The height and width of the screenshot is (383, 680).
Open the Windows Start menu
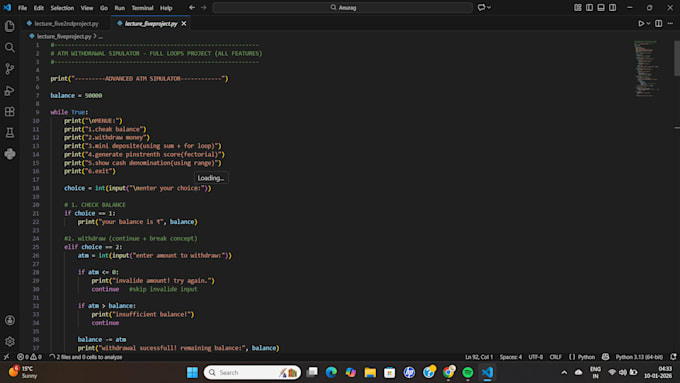192,372
